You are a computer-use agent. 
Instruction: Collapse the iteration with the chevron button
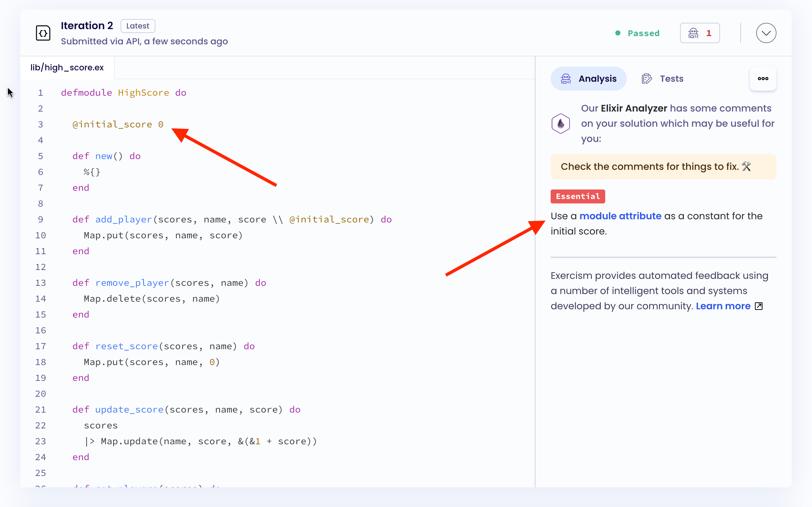[x=766, y=33]
